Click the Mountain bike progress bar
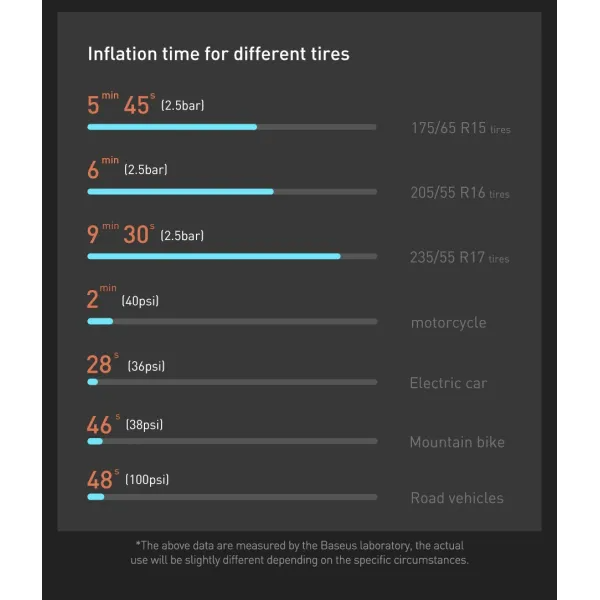This screenshot has width=600, height=600. 232,441
